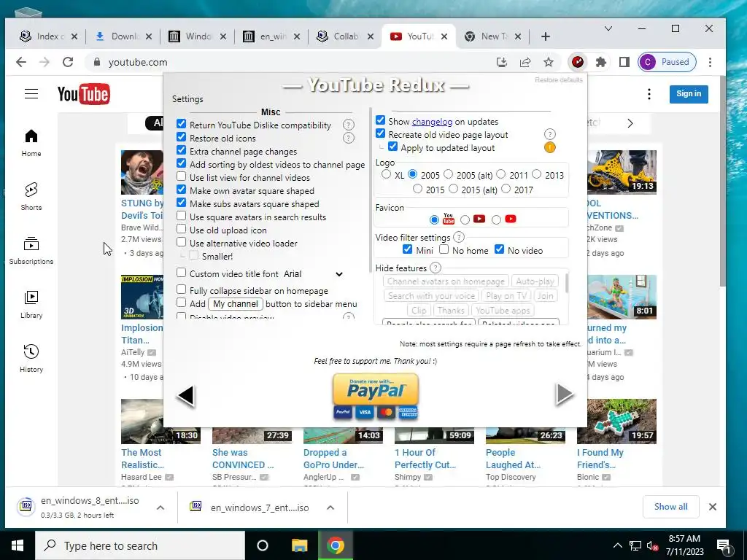Open the YouTube Redux extension icon
The width and height of the screenshot is (747, 560).
click(578, 62)
